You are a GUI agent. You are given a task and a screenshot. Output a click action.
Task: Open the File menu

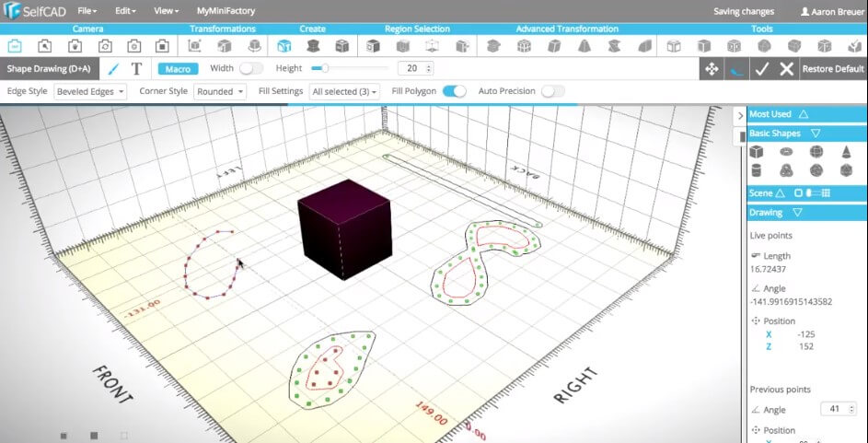pos(87,11)
